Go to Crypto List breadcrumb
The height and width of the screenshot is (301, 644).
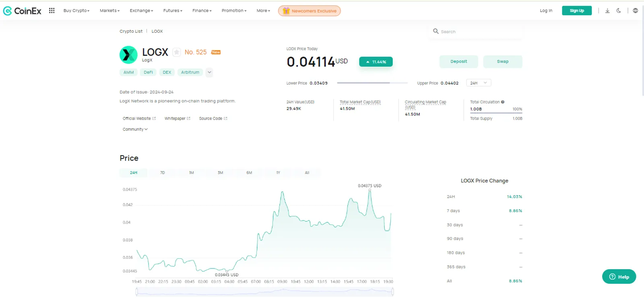tap(131, 31)
